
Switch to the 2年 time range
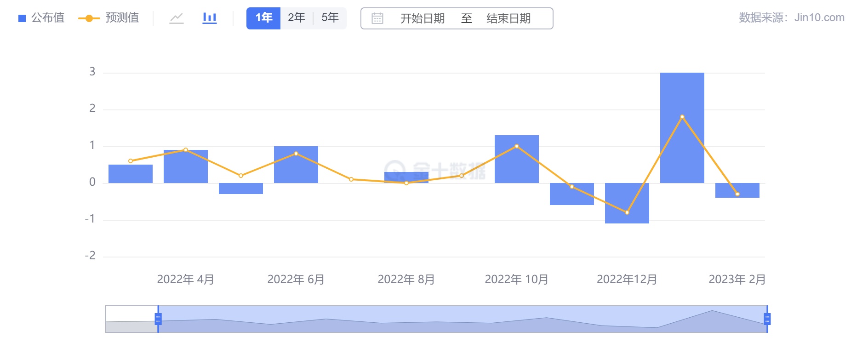(x=297, y=18)
